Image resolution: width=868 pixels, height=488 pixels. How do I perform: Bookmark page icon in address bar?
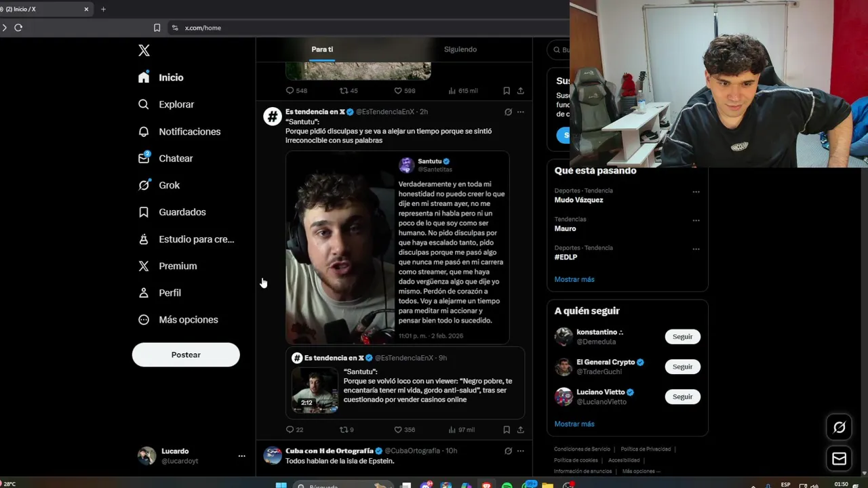click(x=157, y=28)
